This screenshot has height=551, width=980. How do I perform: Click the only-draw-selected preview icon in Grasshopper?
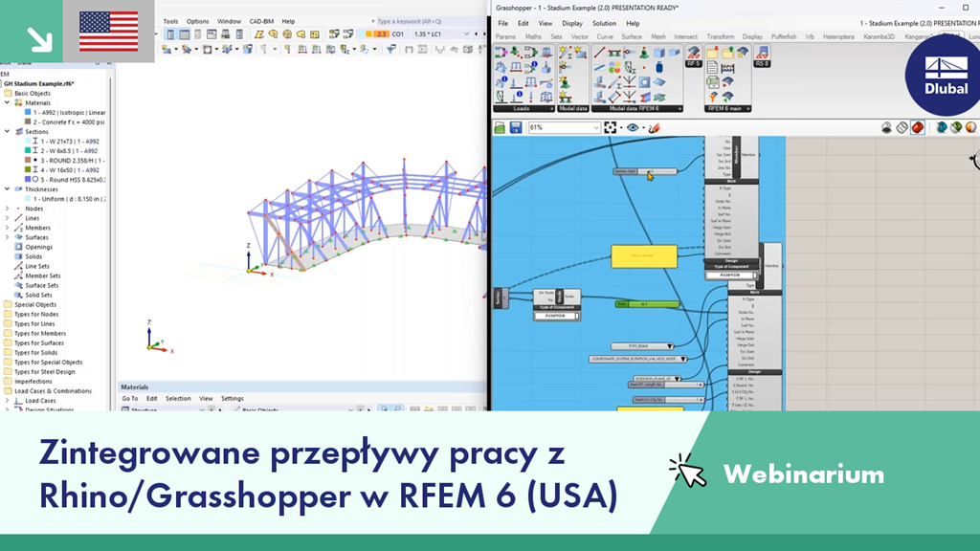956,127
